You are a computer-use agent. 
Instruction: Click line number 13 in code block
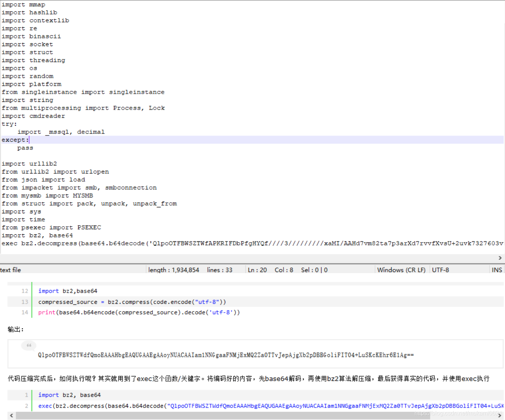25,302
